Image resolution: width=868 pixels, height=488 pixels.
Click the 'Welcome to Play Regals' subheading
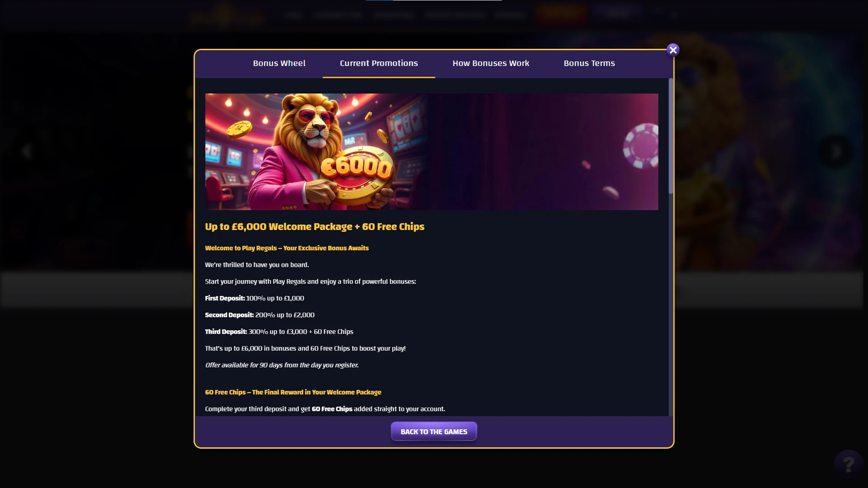[287, 248]
